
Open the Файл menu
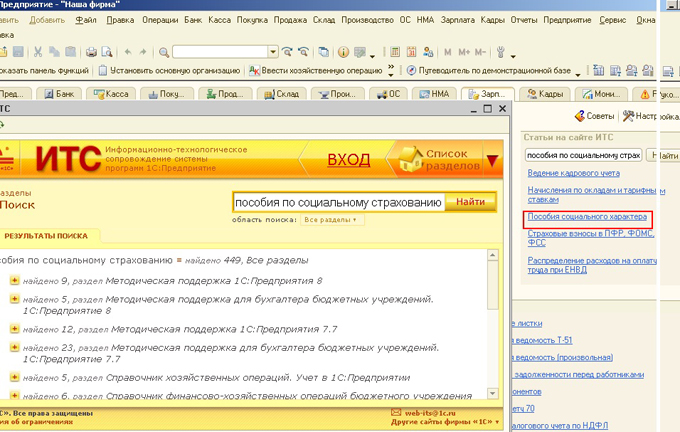click(x=85, y=20)
